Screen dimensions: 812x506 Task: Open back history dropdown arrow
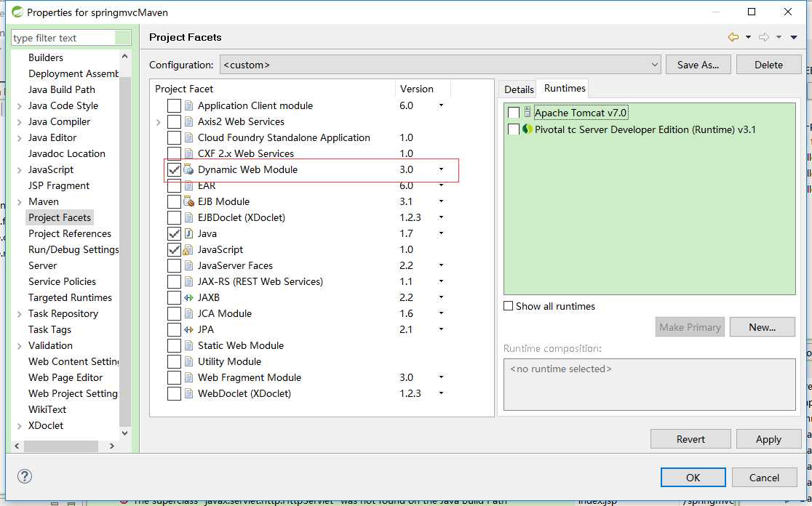click(748, 37)
